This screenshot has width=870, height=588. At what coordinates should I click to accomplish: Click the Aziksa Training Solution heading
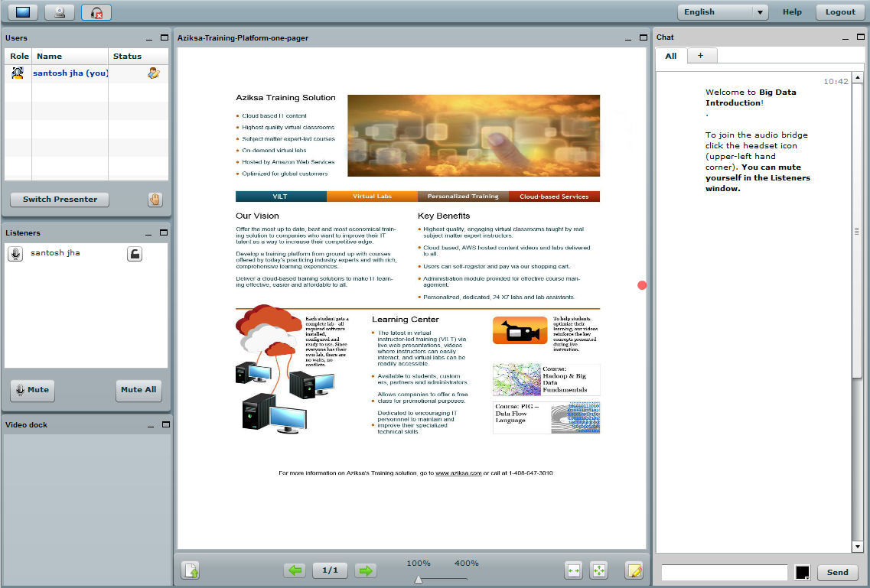285,98
